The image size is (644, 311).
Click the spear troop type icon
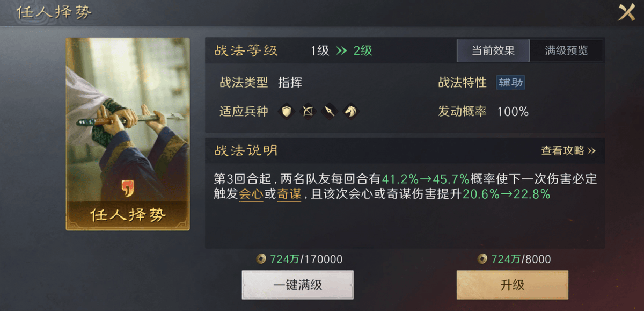click(329, 111)
